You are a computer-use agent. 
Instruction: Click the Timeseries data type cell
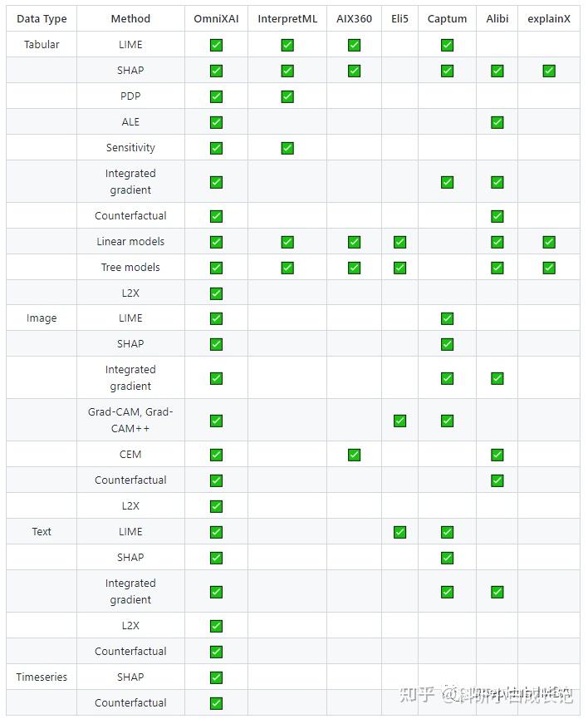42,677
